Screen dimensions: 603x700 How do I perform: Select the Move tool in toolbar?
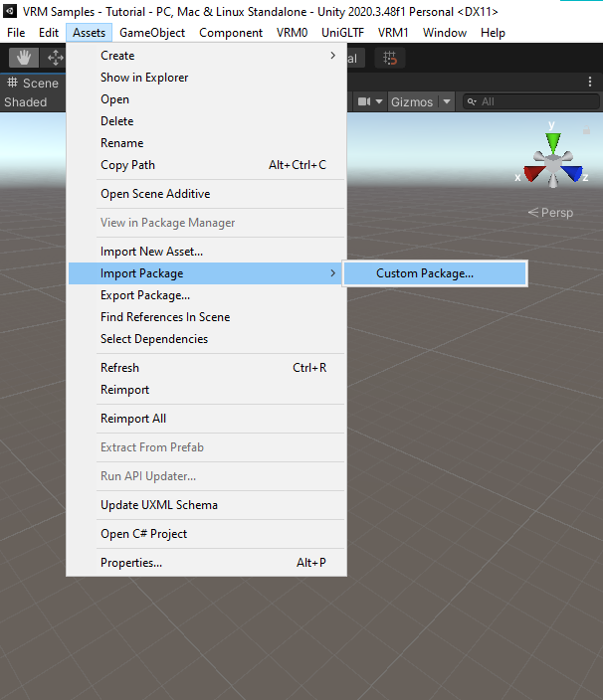click(56, 58)
